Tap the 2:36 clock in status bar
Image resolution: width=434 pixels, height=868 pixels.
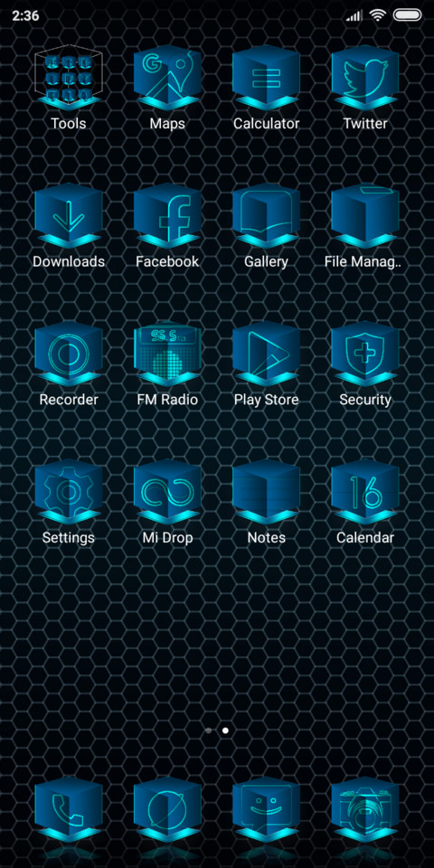click(25, 16)
